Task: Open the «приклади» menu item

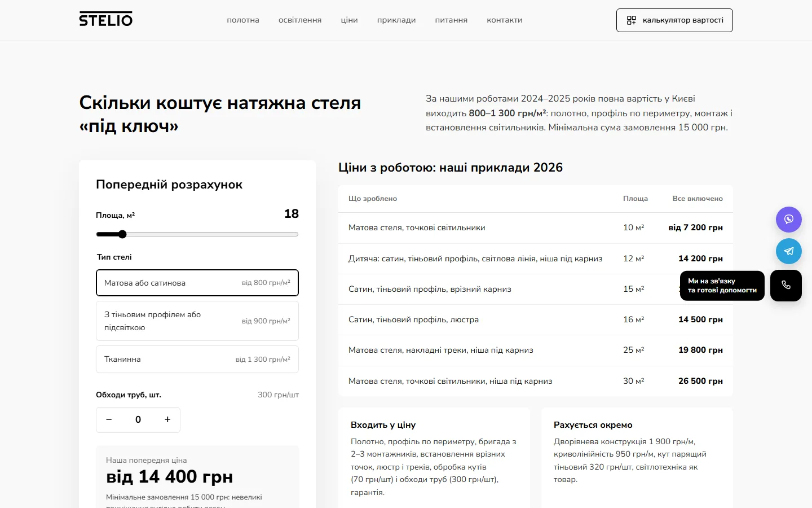Action: [x=396, y=20]
